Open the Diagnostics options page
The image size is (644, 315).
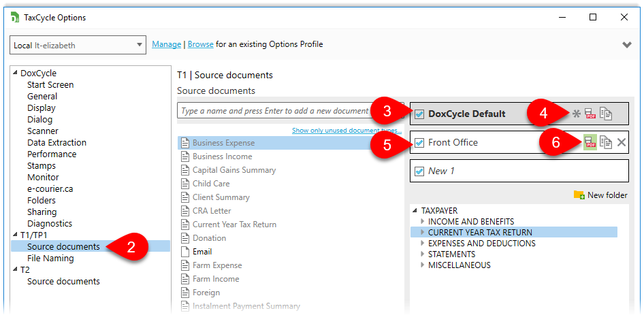[x=50, y=223]
